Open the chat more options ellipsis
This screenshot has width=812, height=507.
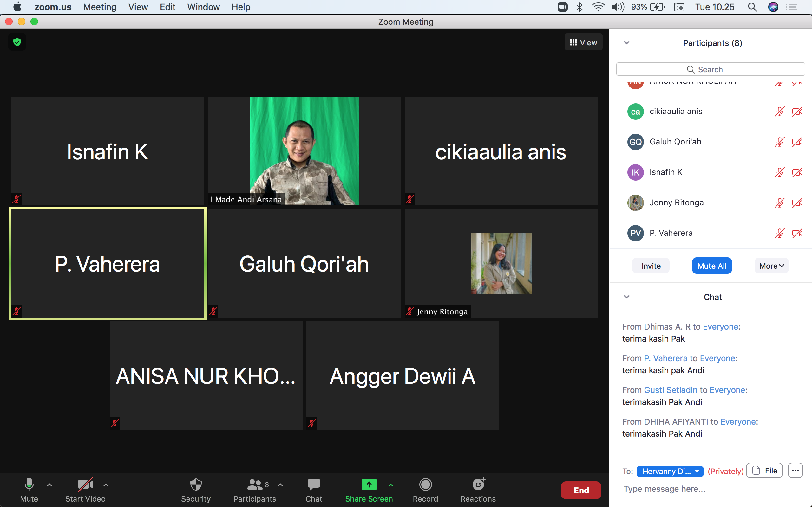tap(795, 471)
